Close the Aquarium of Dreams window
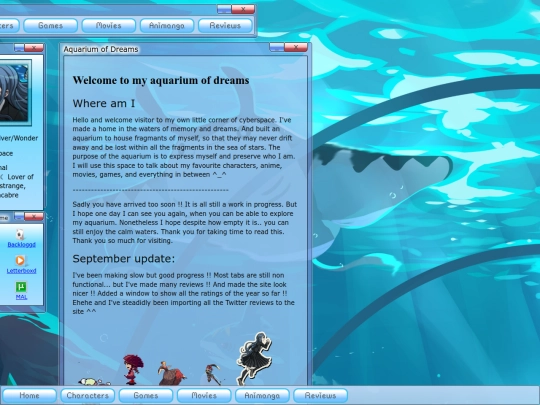The width and height of the screenshot is (540, 405). point(296,47)
